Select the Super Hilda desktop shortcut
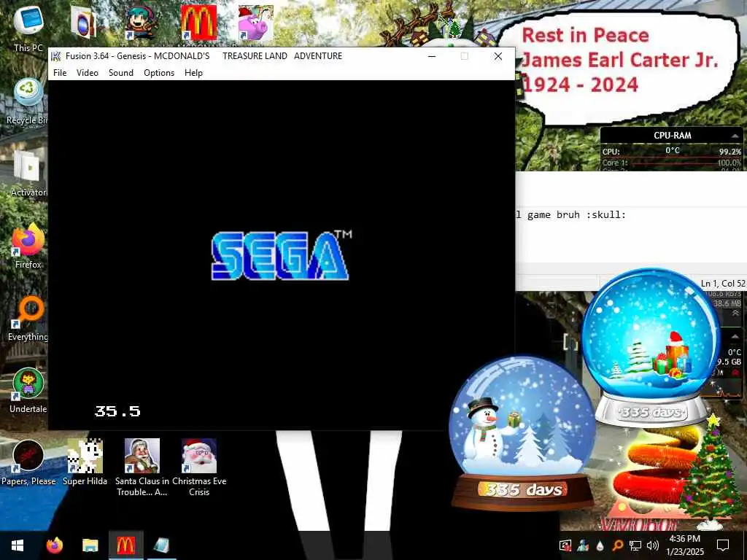747x560 pixels. coord(85,462)
